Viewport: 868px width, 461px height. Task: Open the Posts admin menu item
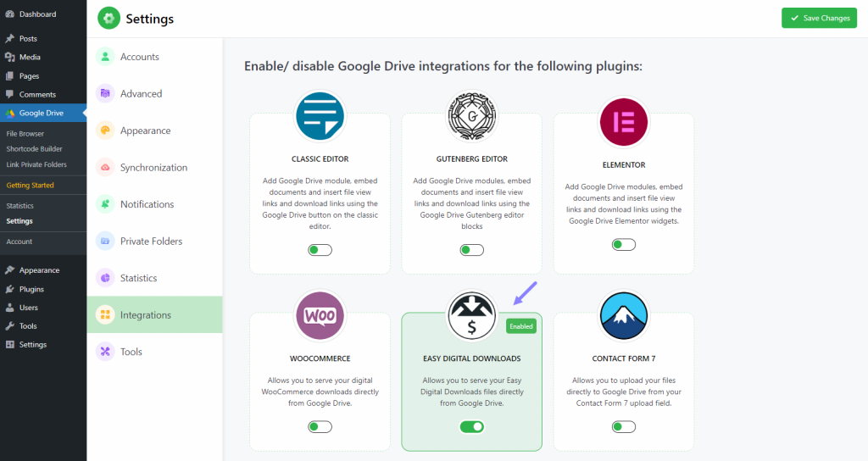pyautogui.click(x=43, y=39)
